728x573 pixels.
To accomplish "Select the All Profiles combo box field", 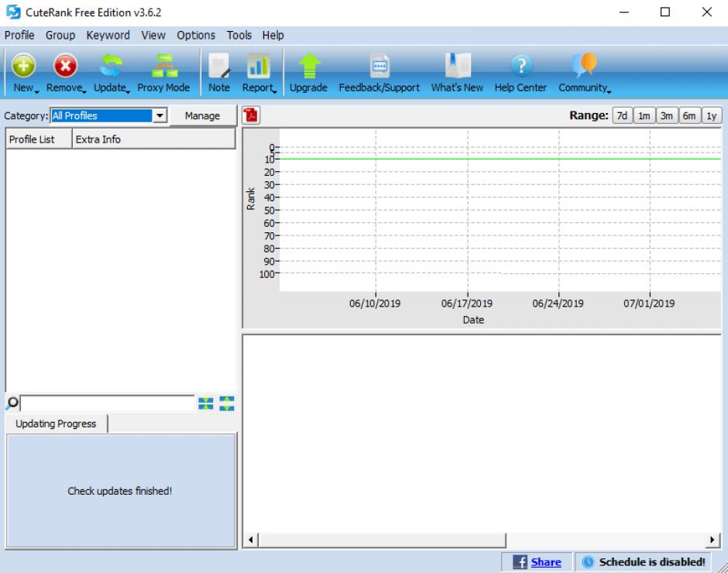I will click(101, 115).
